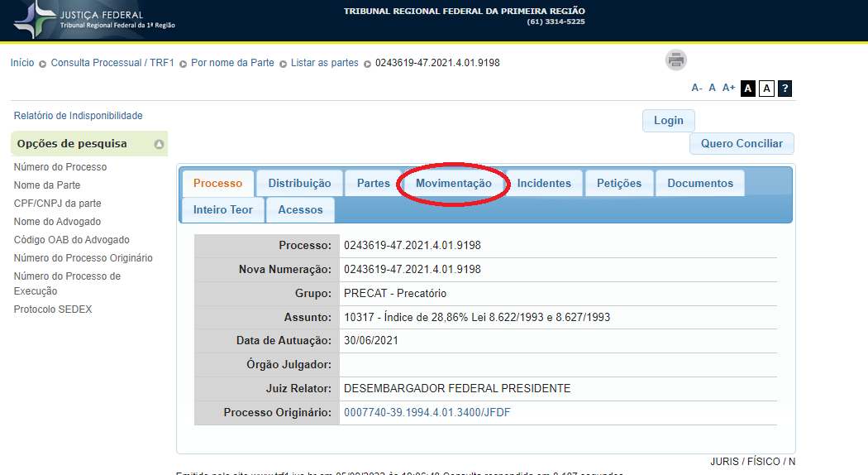Increase font size with A+ control
This screenshot has width=868, height=475.
pyautogui.click(x=728, y=88)
